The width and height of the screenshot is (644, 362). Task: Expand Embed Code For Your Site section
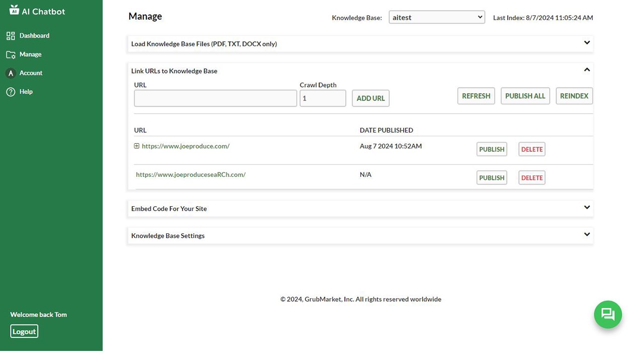pos(587,207)
